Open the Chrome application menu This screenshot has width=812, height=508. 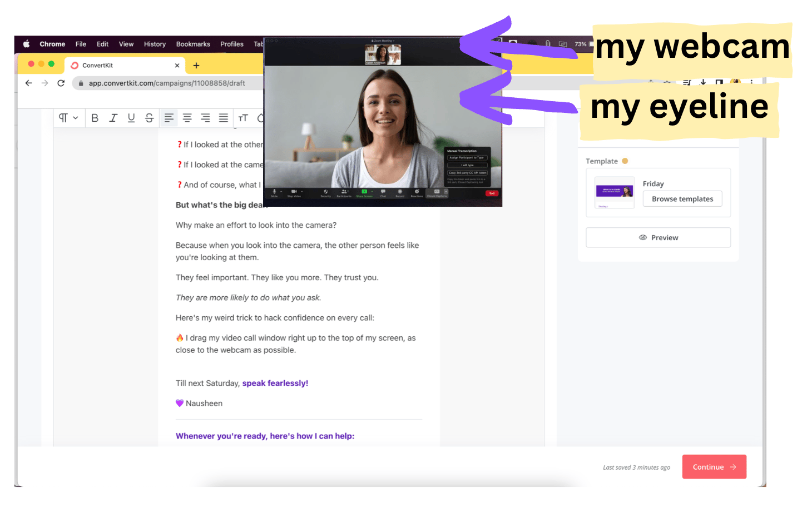(x=52, y=44)
